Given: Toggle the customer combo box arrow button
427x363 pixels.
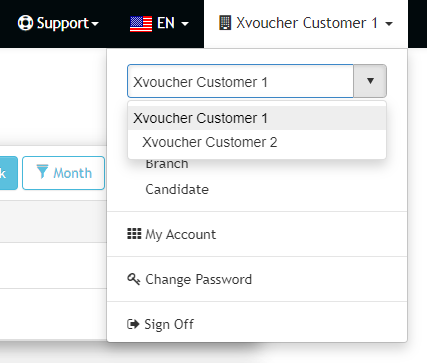Looking at the screenshot, I should point(370,81).
